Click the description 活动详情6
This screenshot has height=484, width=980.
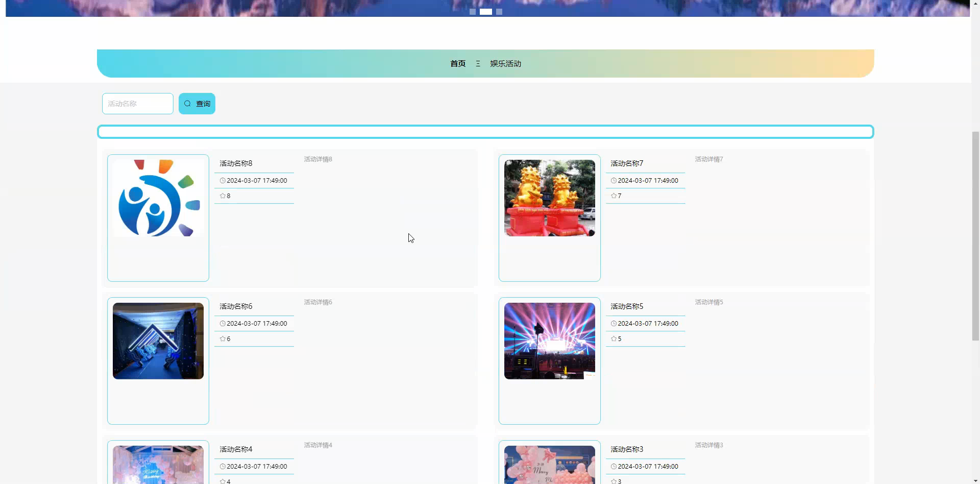point(318,302)
